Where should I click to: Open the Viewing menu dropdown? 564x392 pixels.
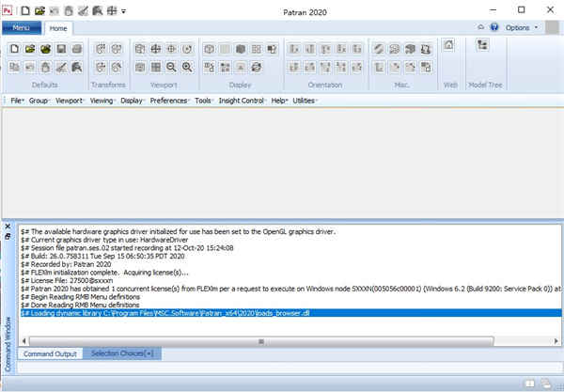pos(102,101)
